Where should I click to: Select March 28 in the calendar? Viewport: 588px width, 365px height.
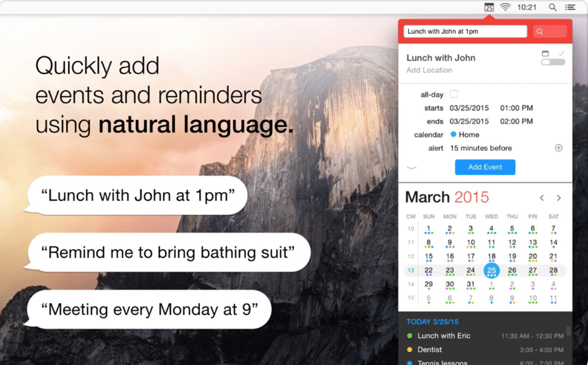click(x=553, y=270)
